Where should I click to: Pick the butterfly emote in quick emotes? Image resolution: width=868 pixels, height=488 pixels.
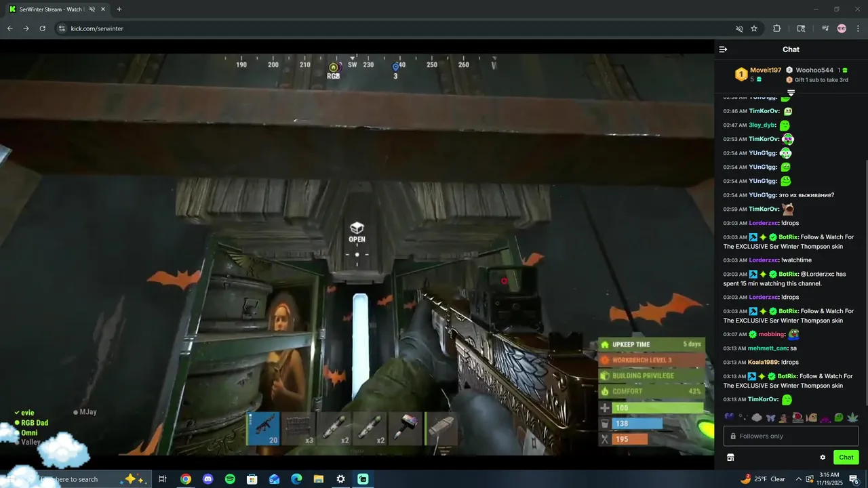pyautogui.click(x=770, y=418)
